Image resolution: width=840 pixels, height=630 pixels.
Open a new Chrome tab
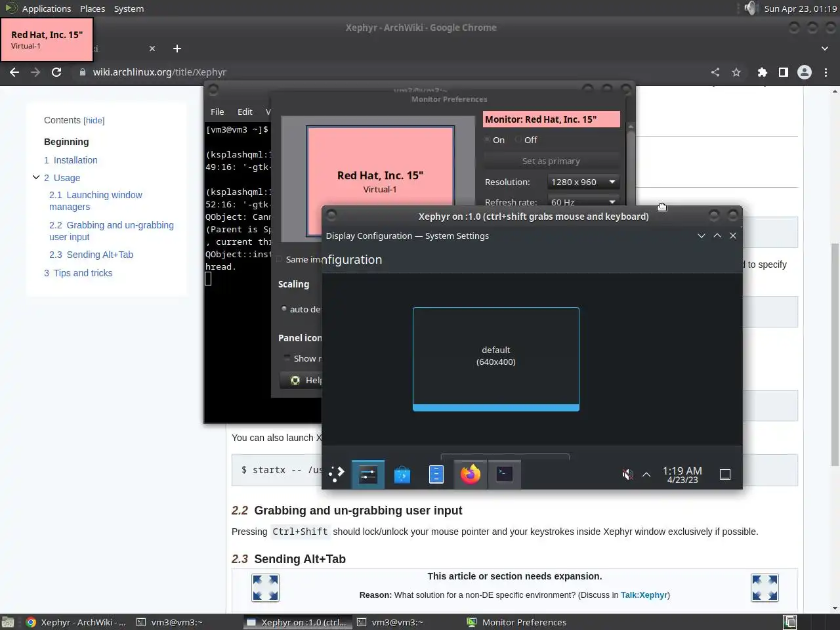pos(177,49)
